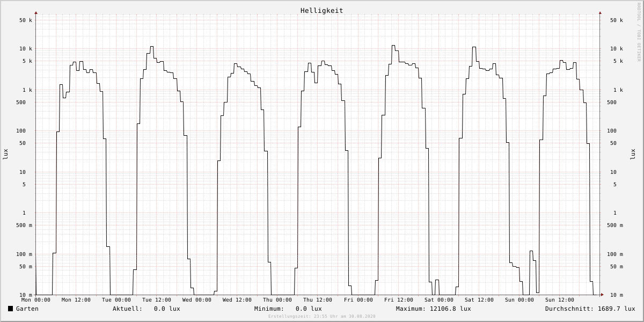Click the "Mon 00:00" time axis label

pos(36,300)
